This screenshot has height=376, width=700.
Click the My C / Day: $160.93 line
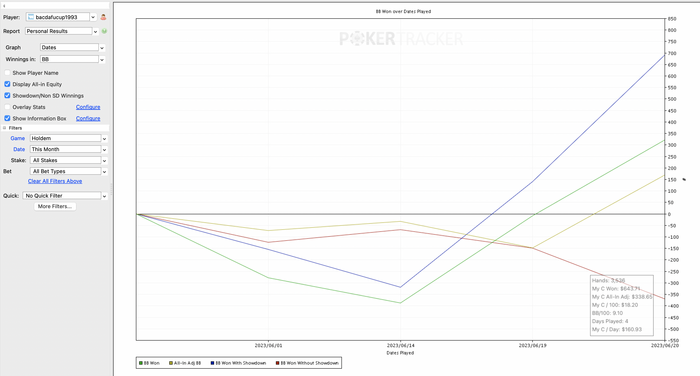pyautogui.click(x=617, y=330)
